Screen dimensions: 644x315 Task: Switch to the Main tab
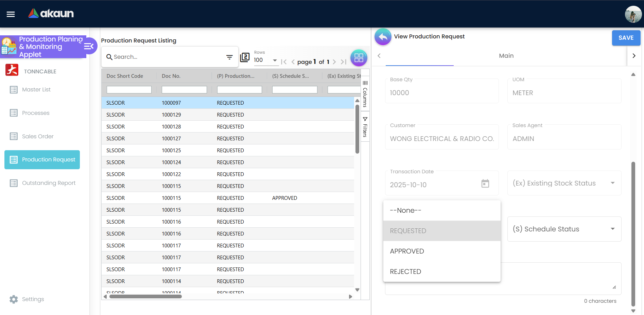click(506, 56)
